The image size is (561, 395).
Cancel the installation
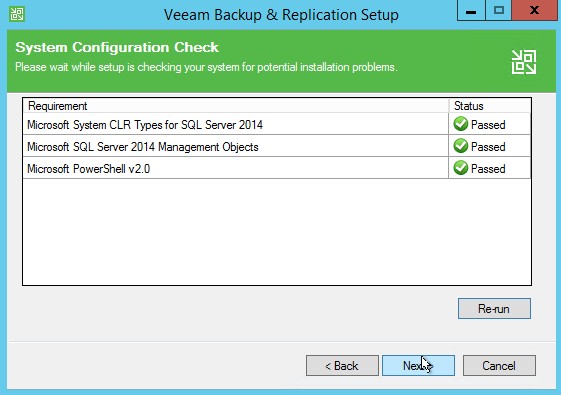pos(499,366)
